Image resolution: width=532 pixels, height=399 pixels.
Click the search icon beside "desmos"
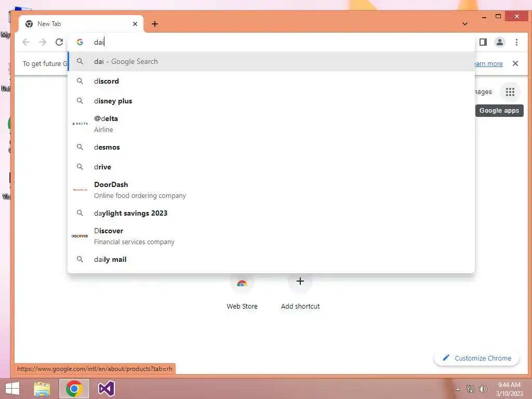[x=79, y=147]
